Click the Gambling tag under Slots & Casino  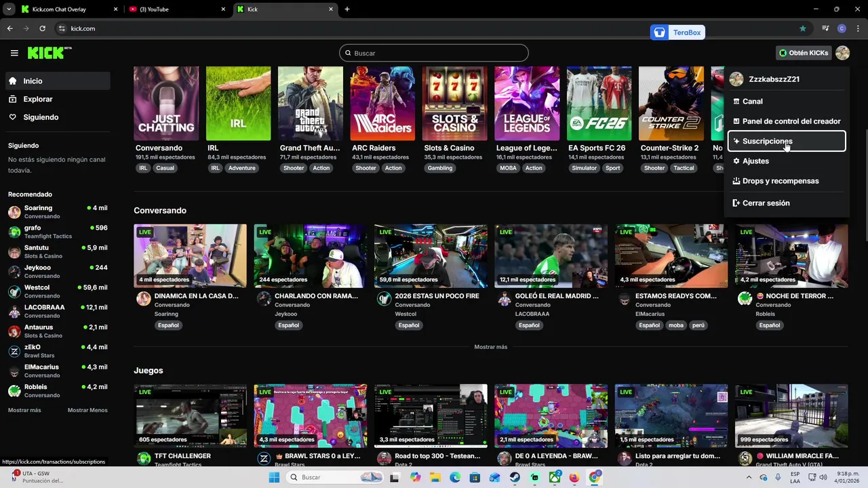pyautogui.click(x=440, y=168)
